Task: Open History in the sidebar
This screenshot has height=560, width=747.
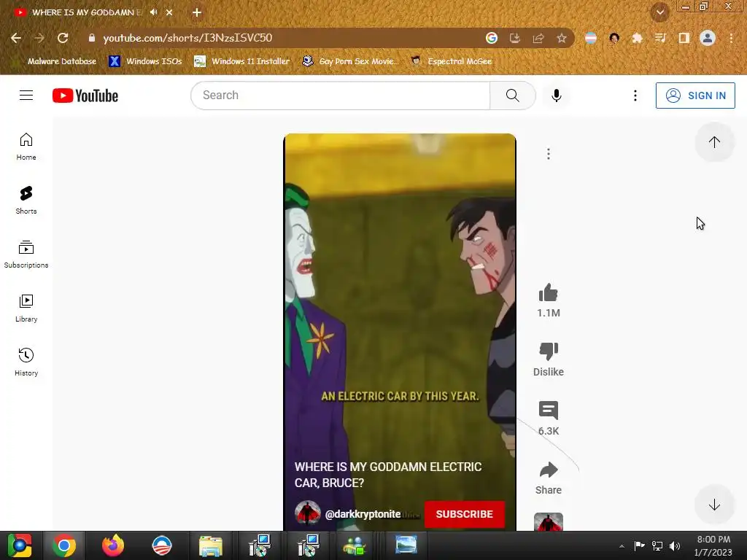Action: point(26,362)
